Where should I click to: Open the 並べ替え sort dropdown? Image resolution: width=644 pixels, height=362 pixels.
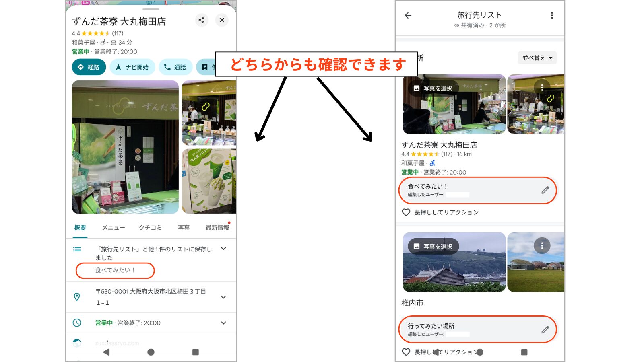point(537,58)
